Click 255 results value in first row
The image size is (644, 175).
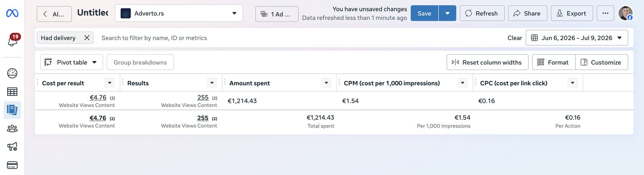tap(203, 97)
